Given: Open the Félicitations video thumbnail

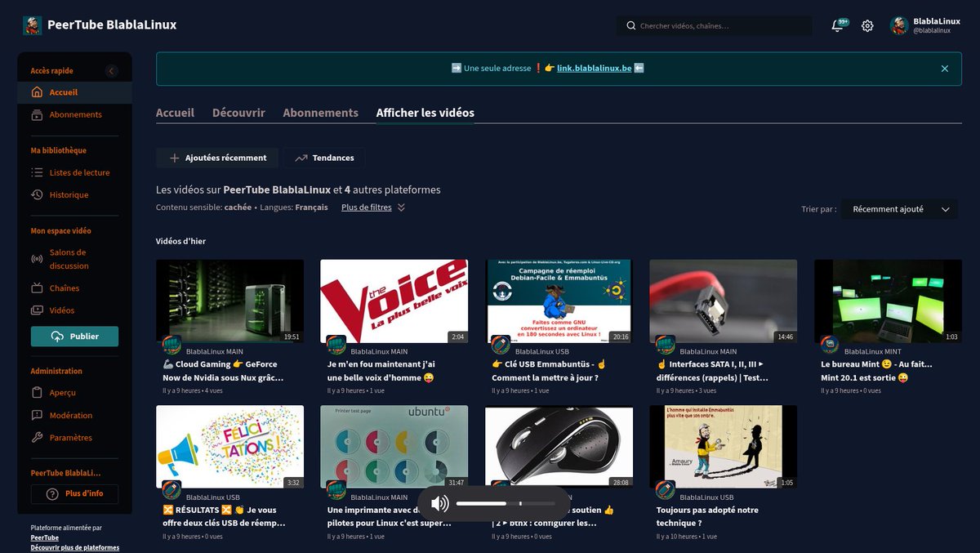Looking at the screenshot, I should pos(229,447).
